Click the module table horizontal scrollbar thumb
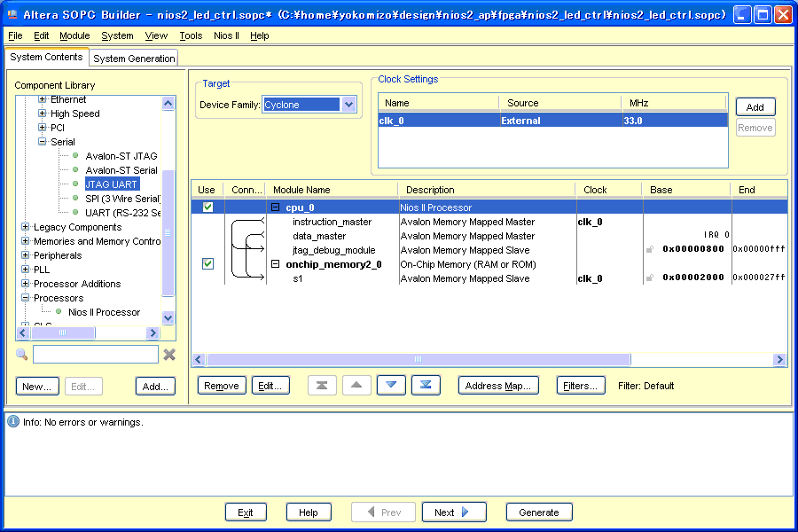 tap(419, 359)
